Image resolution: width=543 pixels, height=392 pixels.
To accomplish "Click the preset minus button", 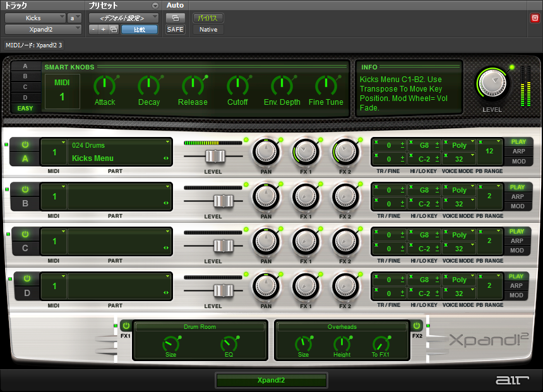I will pos(93,30).
